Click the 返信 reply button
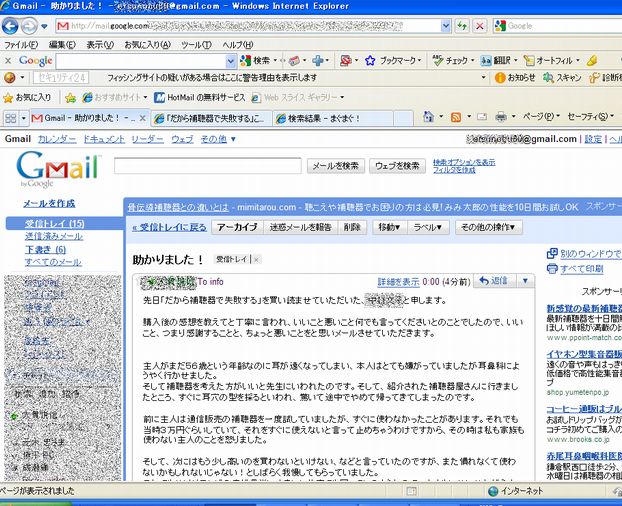Image resolution: width=622 pixels, height=506 pixels. (x=494, y=281)
